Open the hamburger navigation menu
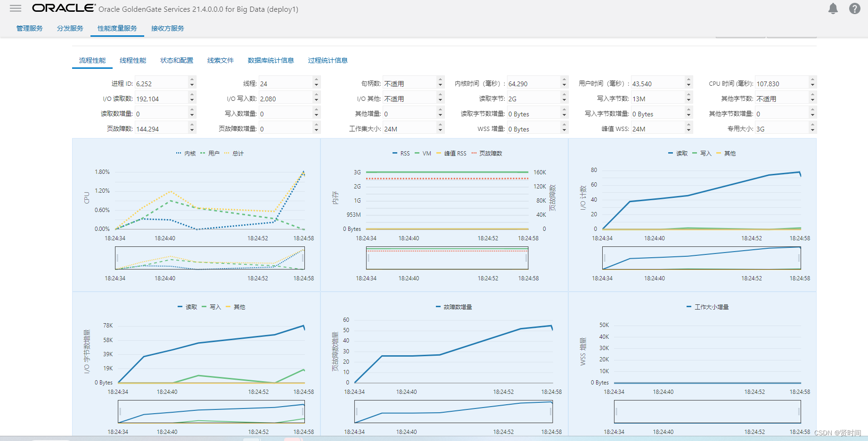The width and height of the screenshot is (868, 441). (16, 8)
